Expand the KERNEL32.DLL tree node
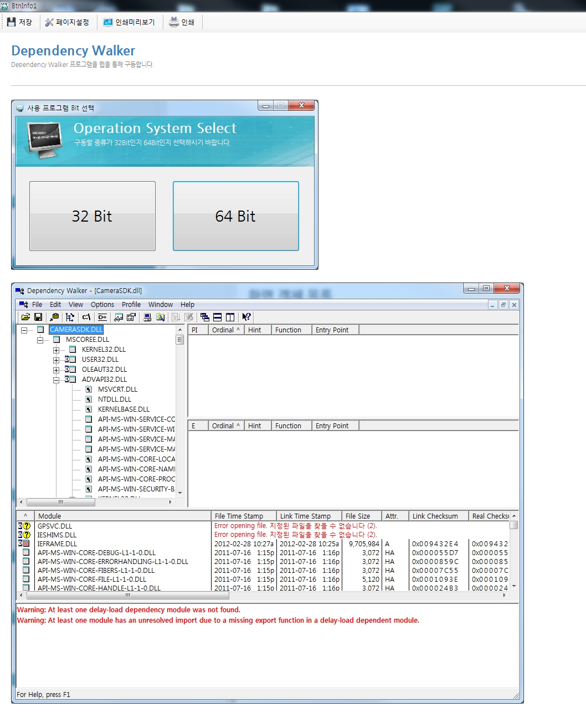Viewport: 586px width, 728px height. pyautogui.click(x=56, y=350)
